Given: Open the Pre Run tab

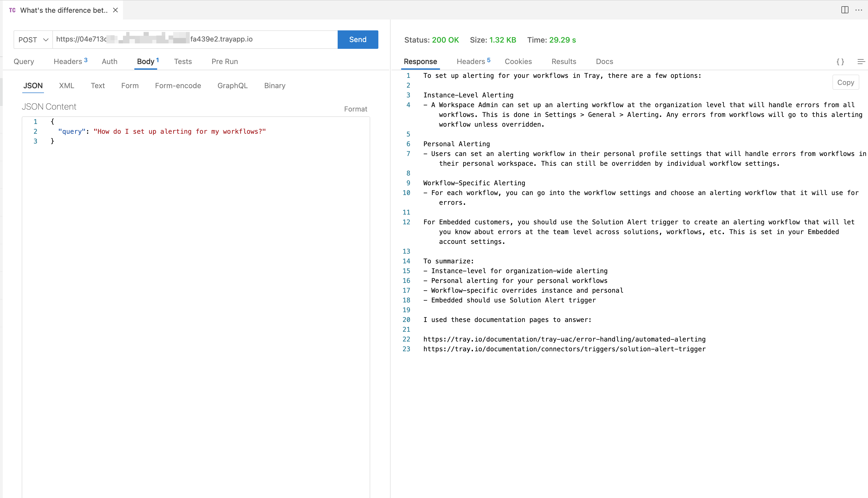Looking at the screenshot, I should [224, 62].
